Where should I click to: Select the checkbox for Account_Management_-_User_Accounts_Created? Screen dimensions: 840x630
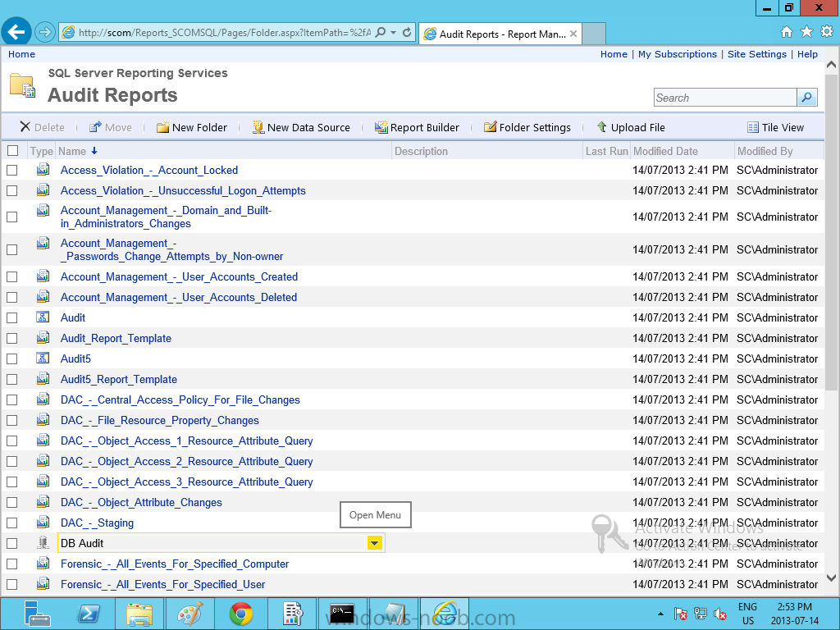pos(11,277)
